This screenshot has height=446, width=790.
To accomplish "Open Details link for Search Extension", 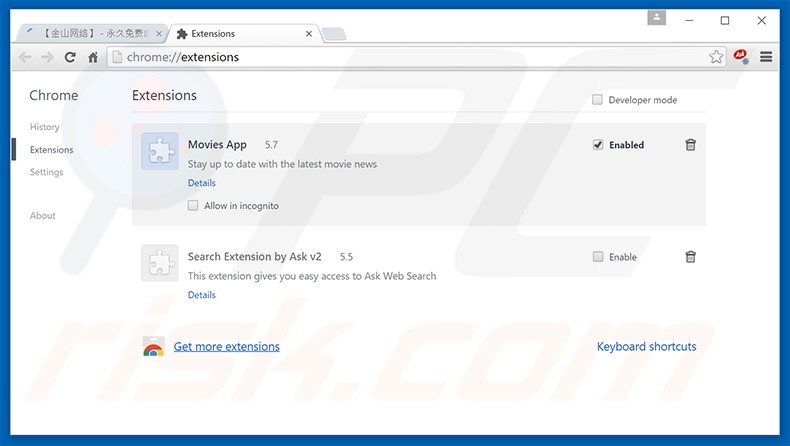I will [202, 295].
